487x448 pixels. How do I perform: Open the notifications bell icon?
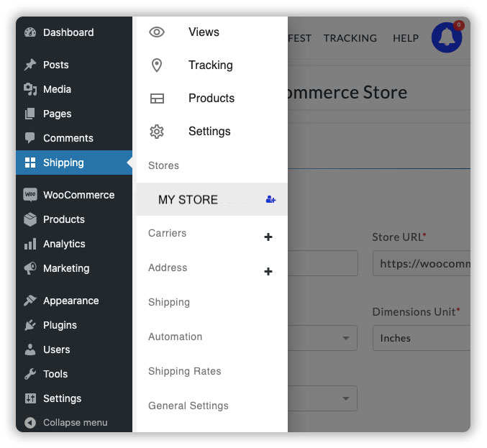tap(447, 37)
